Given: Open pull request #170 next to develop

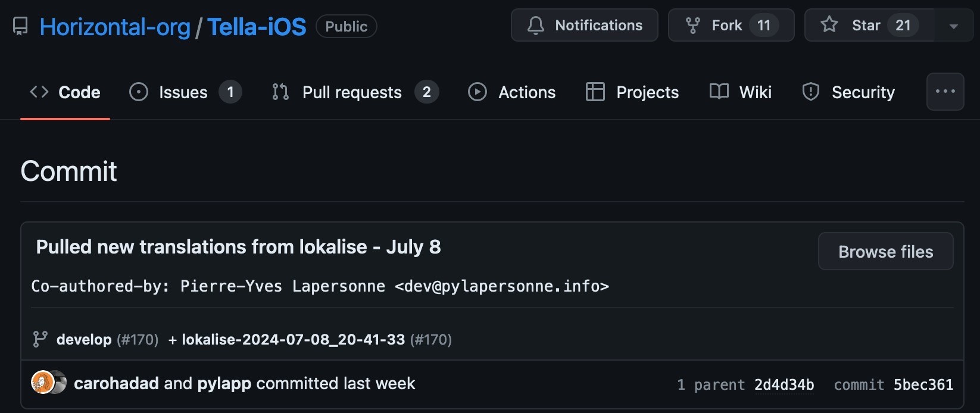Looking at the screenshot, I should pyautogui.click(x=138, y=340).
